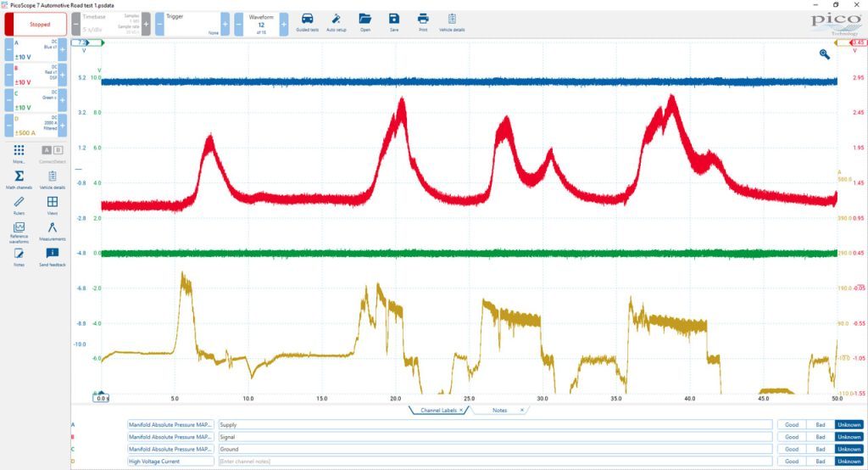Viewport: 868px width, 470px height.
Task: Increase Channel B range with the plus button
Action: pos(63,76)
